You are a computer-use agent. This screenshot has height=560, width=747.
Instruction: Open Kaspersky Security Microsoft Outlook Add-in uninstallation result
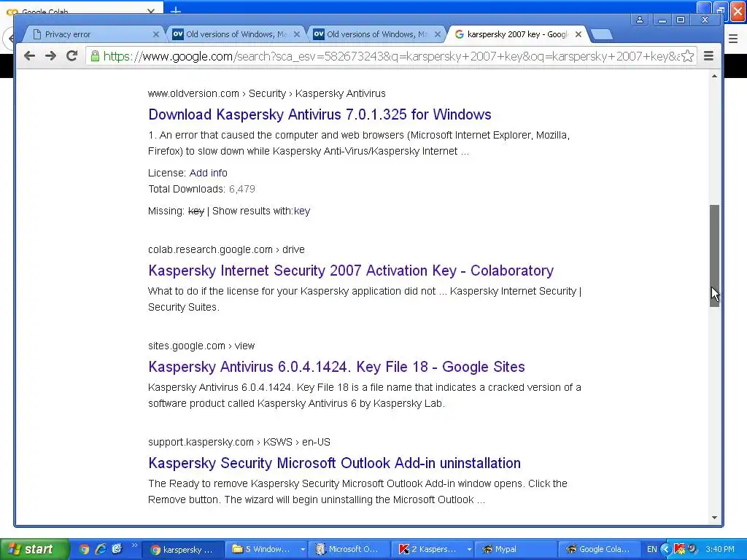tap(334, 463)
